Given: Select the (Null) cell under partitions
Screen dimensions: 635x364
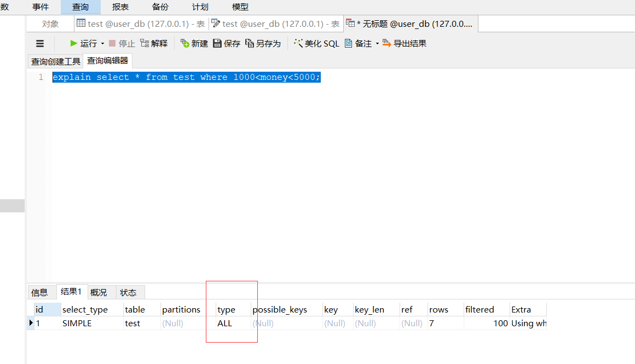Looking at the screenshot, I should (188, 323).
